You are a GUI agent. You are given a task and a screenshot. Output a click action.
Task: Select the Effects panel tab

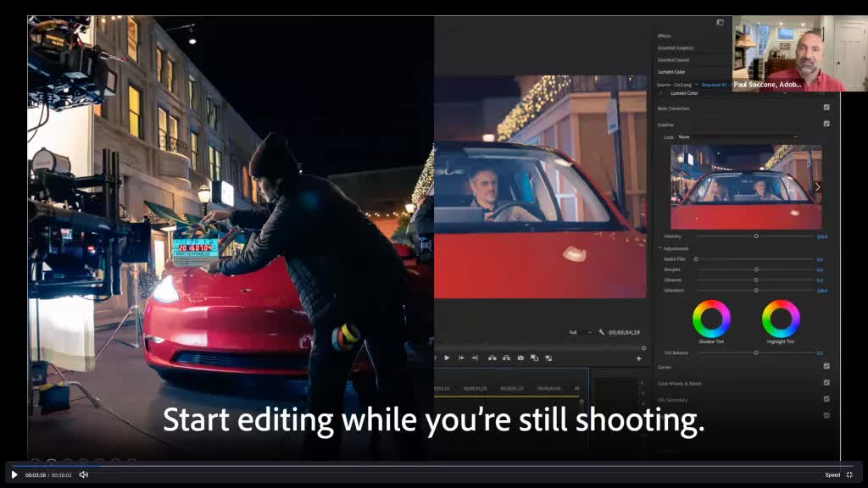coord(665,36)
